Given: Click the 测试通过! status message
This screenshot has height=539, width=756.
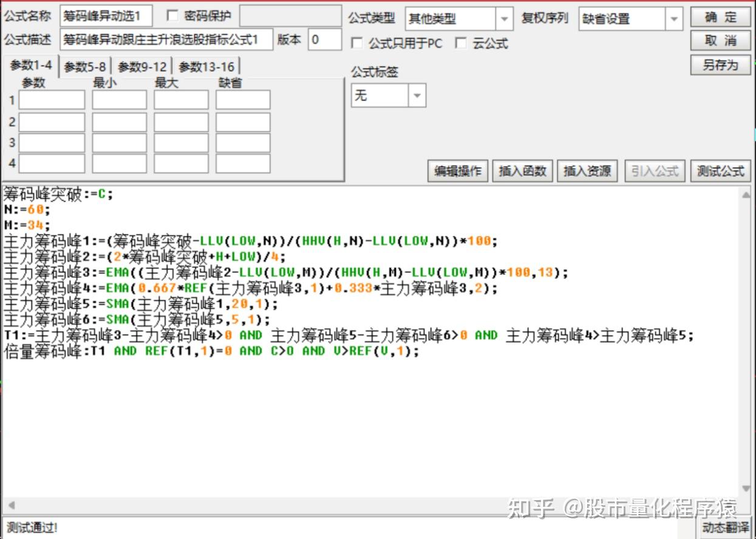Looking at the screenshot, I should coord(32,527).
